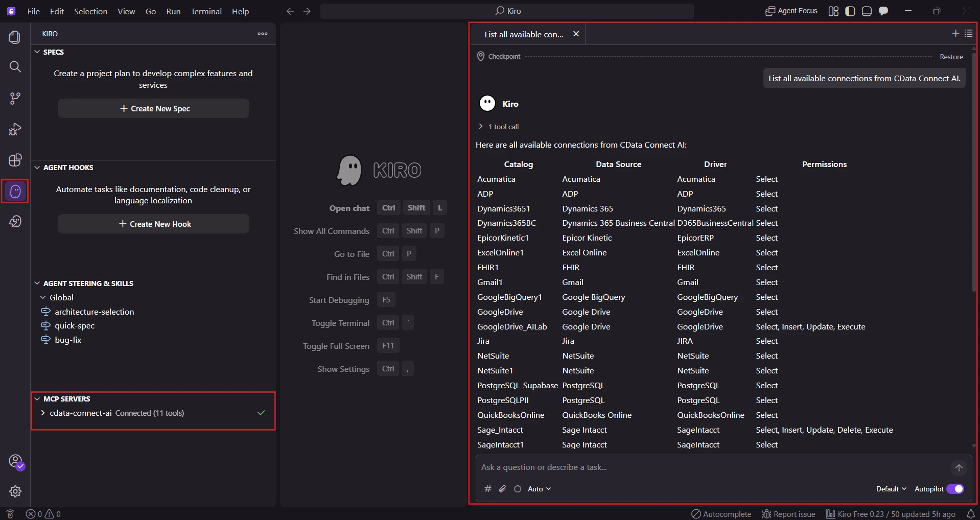Open the File menu
Viewport: 980px width, 520px height.
pyautogui.click(x=34, y=11)
